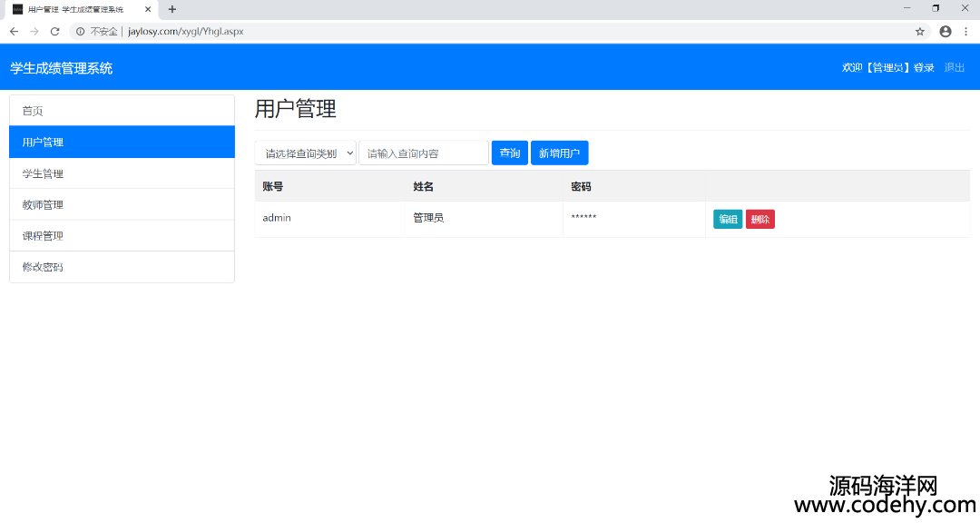Close the 用户管理 browser tab
Image resolution: width=980 pixels, height=523 pixels.
coord(148,9)
